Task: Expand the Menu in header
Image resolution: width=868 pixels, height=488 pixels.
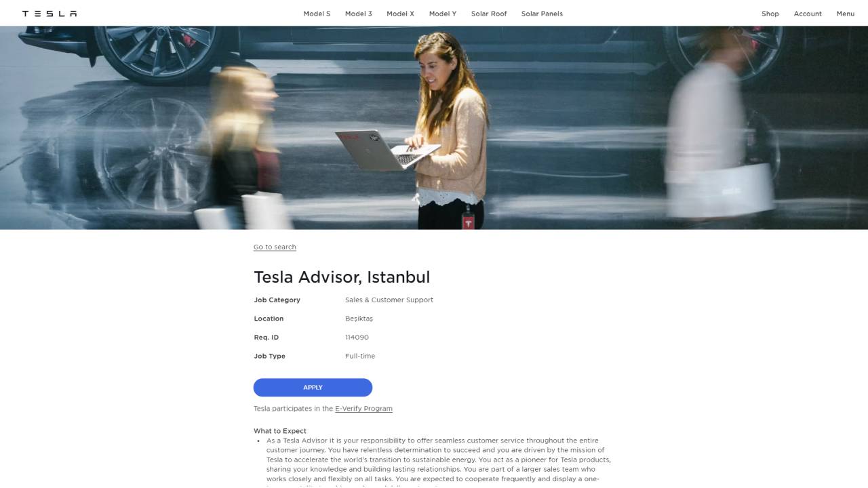Action: [x=846, y=14]
